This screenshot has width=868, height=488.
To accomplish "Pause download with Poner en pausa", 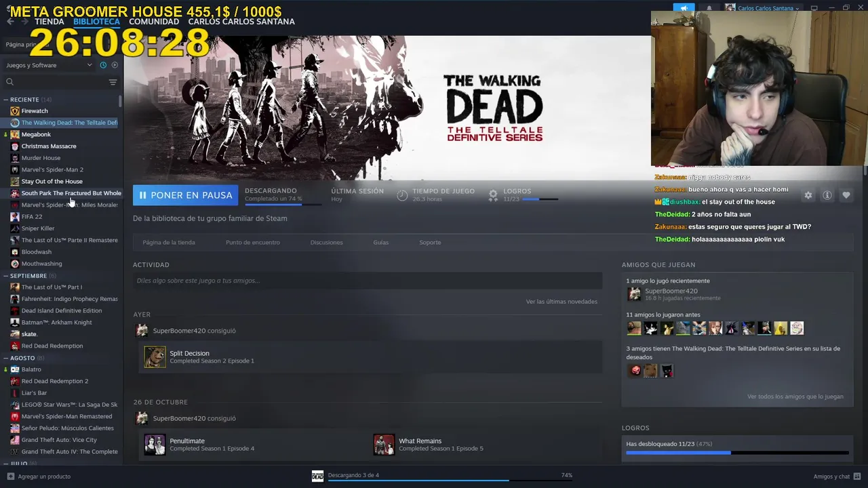I will click(185, 195).
